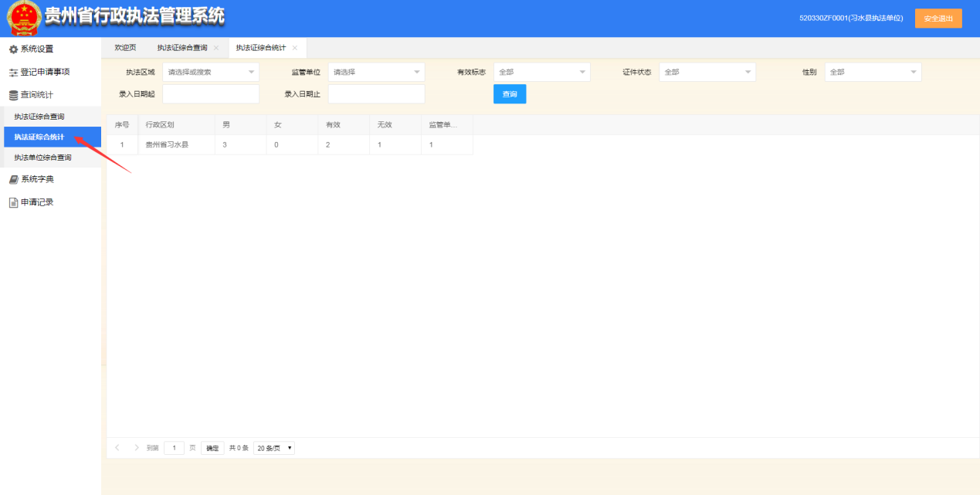Click 行政区划 column header
The width and height of the screenshot is (980, 495).
[x=176, y=125]
